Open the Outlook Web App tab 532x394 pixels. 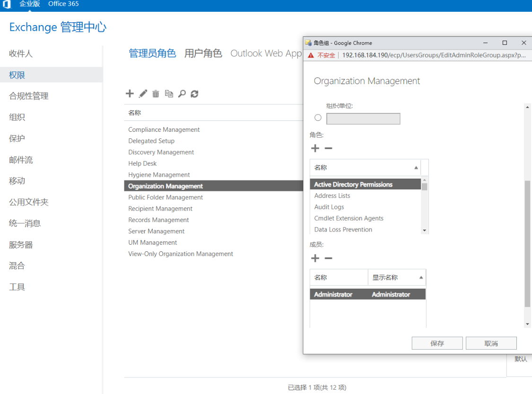click(x=266, y=53)
